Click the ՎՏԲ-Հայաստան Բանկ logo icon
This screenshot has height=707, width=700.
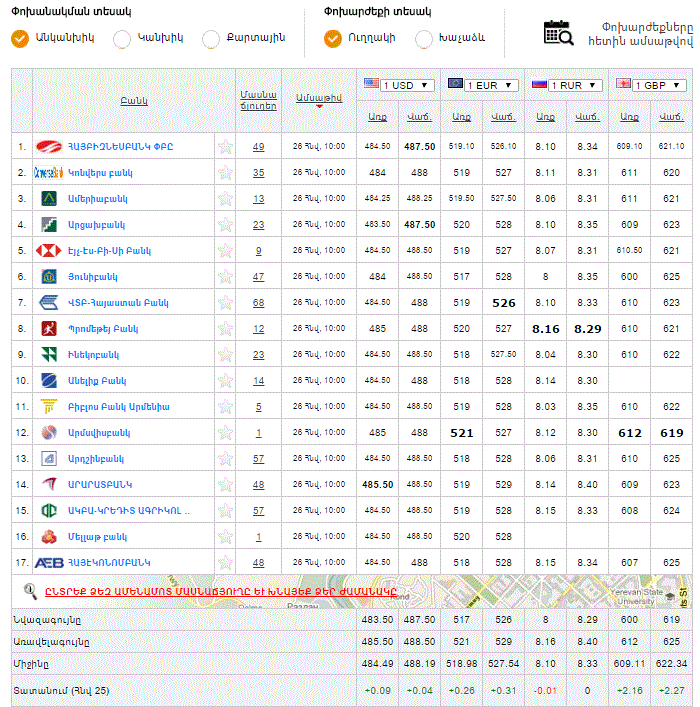(49, 302)
